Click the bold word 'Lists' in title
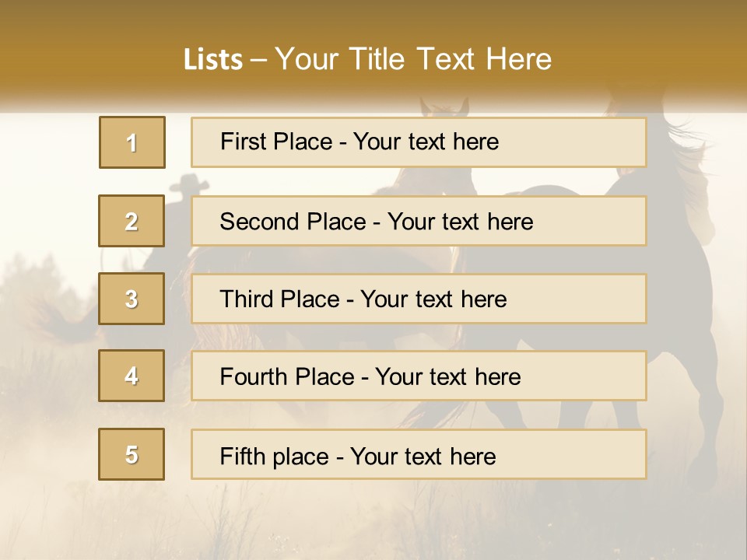The width and height of the screenshot is (747, 560). [x=212, y=60]
